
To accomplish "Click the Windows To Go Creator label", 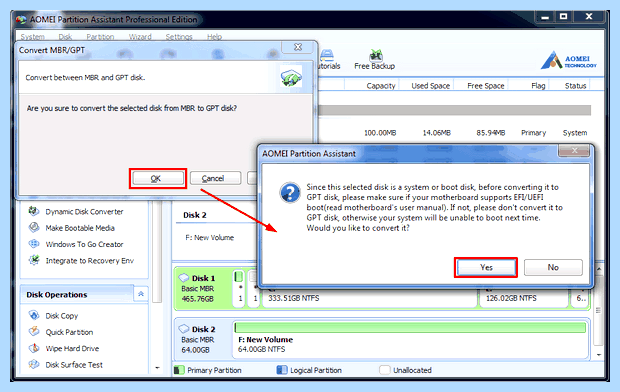I will click(84, 244).
